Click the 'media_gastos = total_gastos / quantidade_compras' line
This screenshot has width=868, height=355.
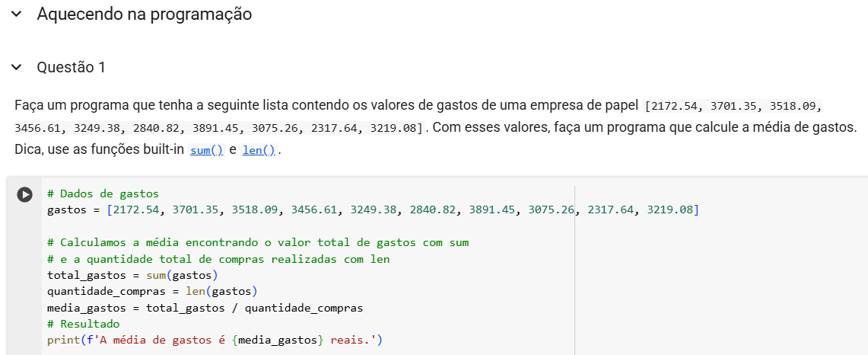click(x=205, y=308)
